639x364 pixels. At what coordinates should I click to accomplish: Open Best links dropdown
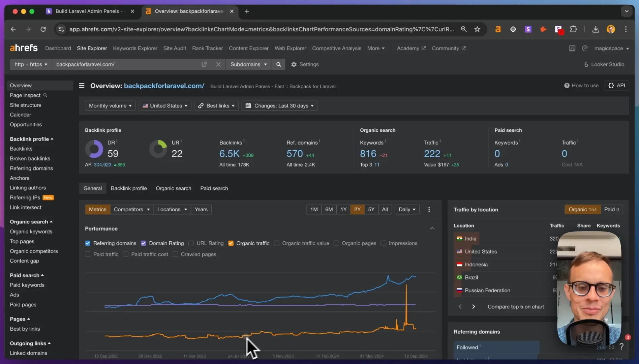click(x=216, y=106)
